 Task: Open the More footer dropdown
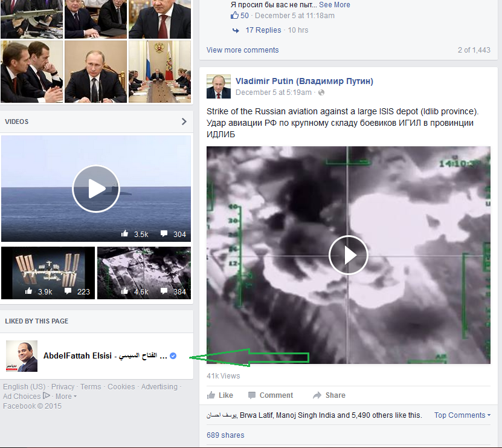click(66, 397)
